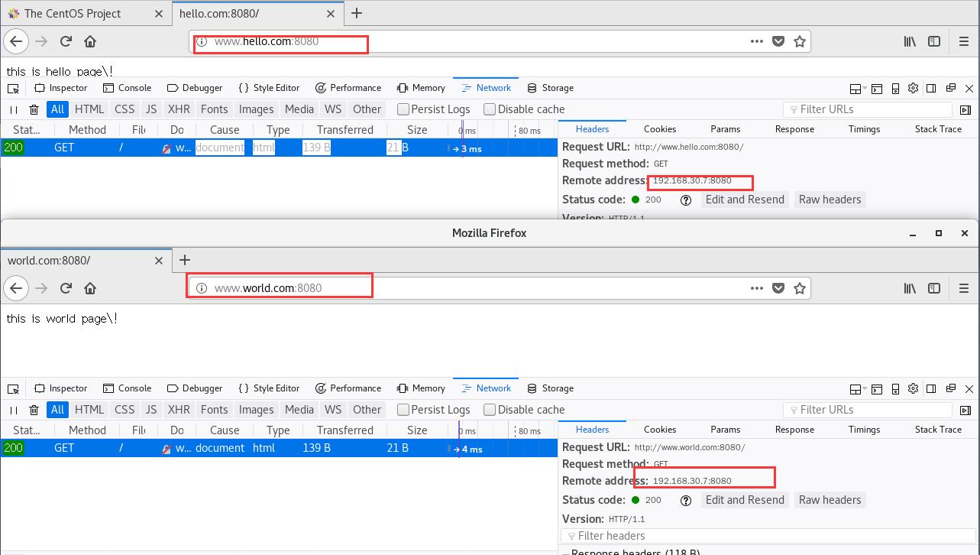Open Storage tab in lower devtools
980x555 pixels.
550,388
